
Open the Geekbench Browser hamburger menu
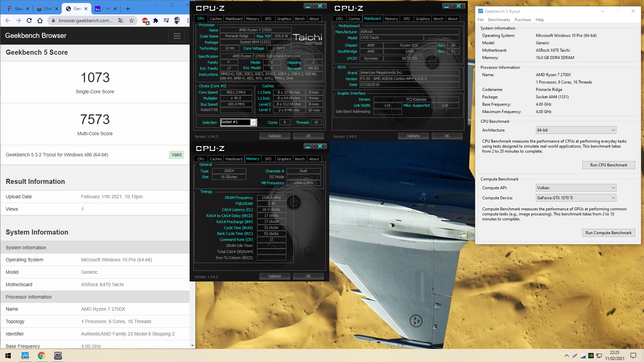pos(177,36)
